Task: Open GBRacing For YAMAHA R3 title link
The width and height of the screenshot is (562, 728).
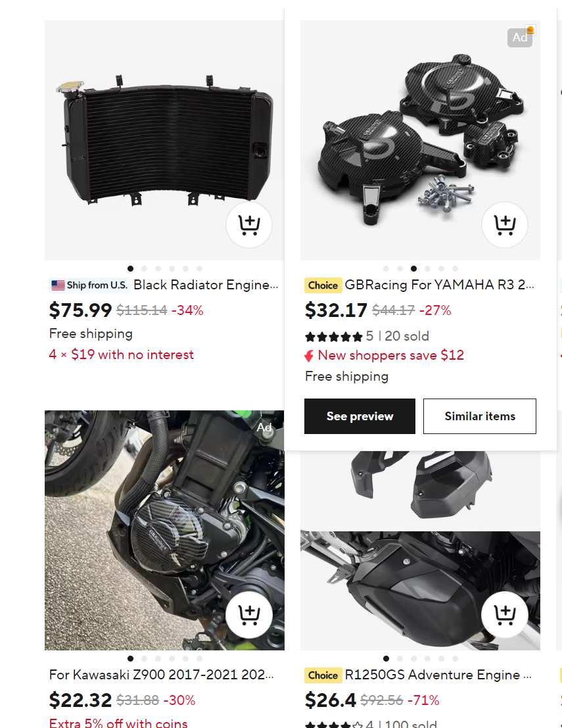Action: tap(439, 285)
